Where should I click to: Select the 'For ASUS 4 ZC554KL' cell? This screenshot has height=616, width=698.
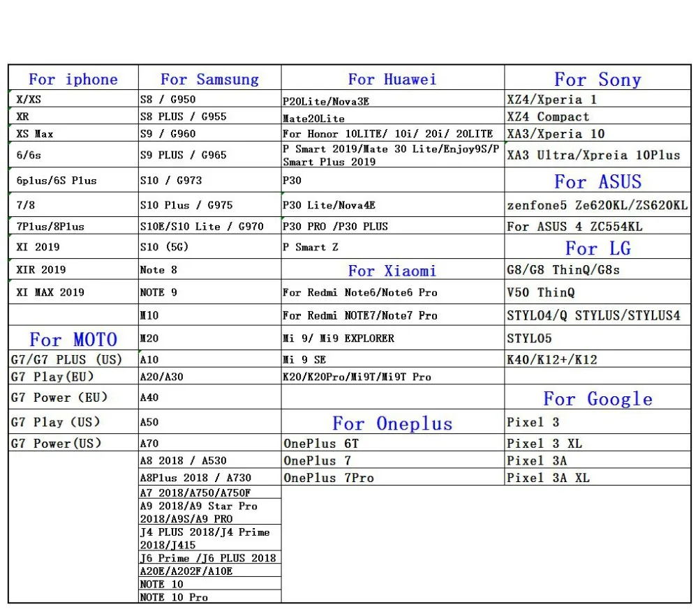click(x=598, y=226)
